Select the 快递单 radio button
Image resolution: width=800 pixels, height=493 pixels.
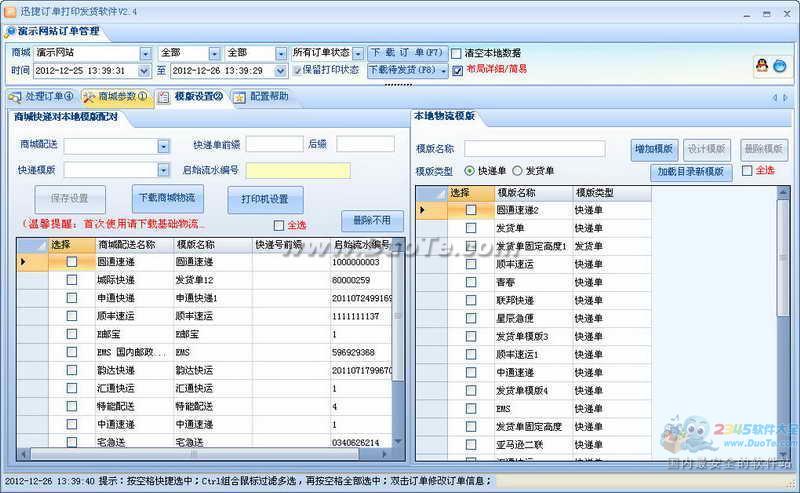point(469,170)
